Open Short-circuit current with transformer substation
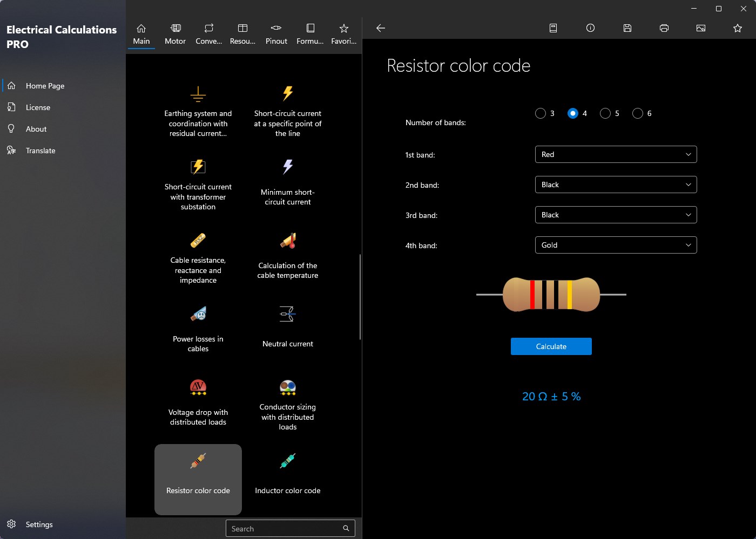 coord(198,185)
